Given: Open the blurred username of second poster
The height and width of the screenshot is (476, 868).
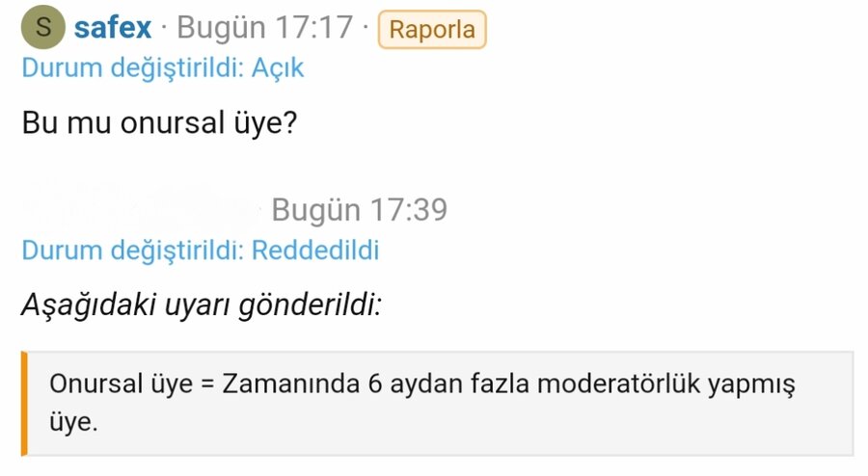Looking at the screenshot, I should click(140, 209).
